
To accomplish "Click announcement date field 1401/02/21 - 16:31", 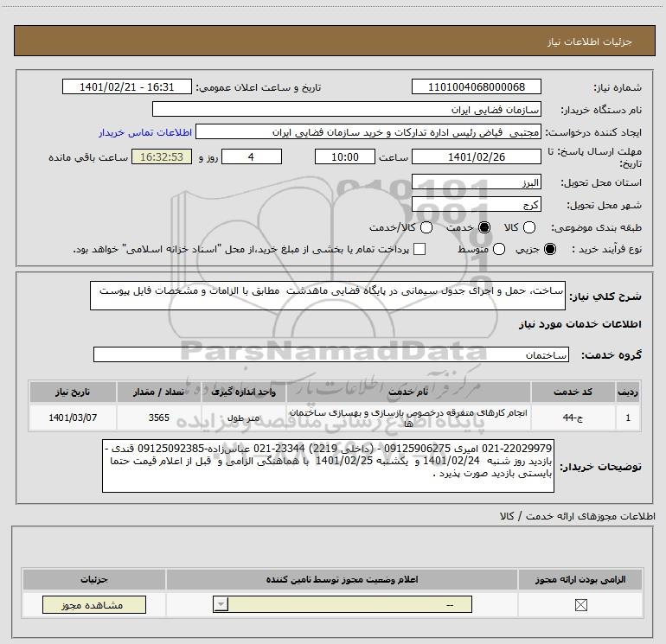I will [x=127, y=87].
